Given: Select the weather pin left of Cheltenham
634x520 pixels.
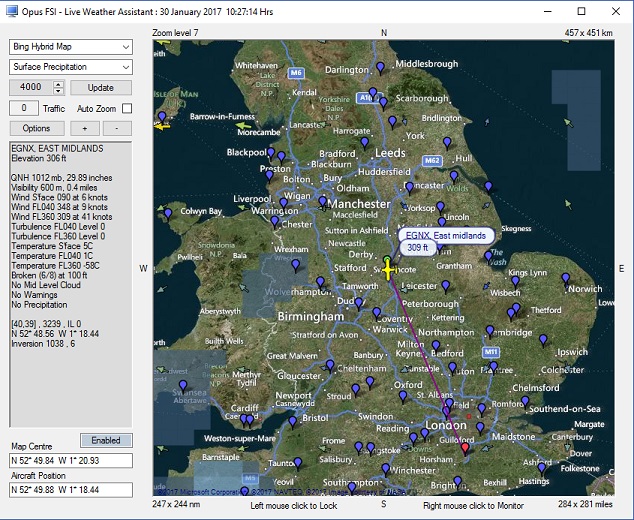Looking at the screenshot, I should coord(330,365).
